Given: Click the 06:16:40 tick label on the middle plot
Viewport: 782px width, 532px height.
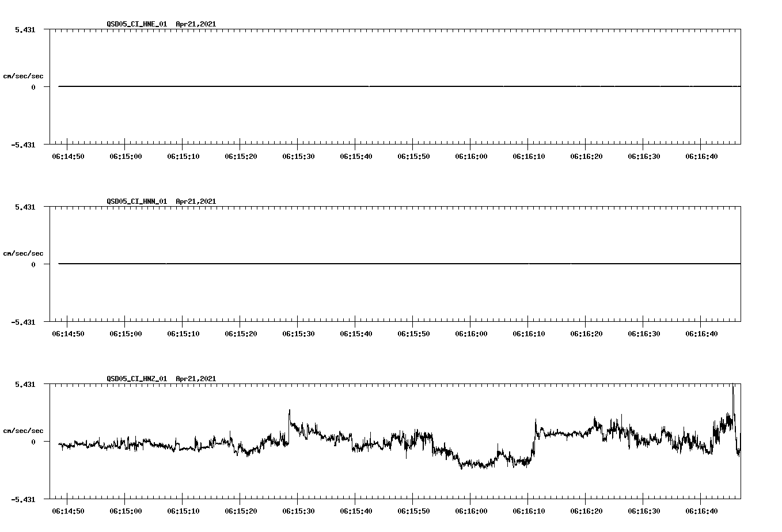Looking at the screenshot, I should [702, 333].
